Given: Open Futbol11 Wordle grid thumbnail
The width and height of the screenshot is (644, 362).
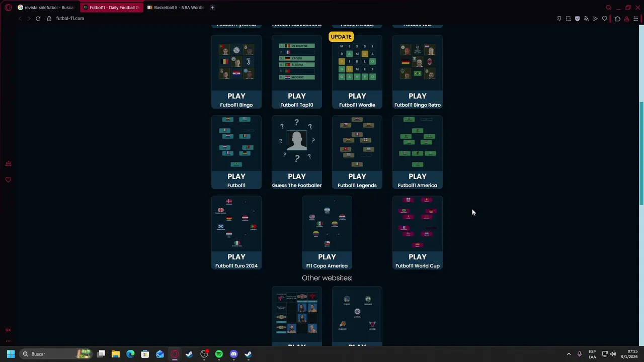Looking at the screenshot, I should tap(357, 62).
